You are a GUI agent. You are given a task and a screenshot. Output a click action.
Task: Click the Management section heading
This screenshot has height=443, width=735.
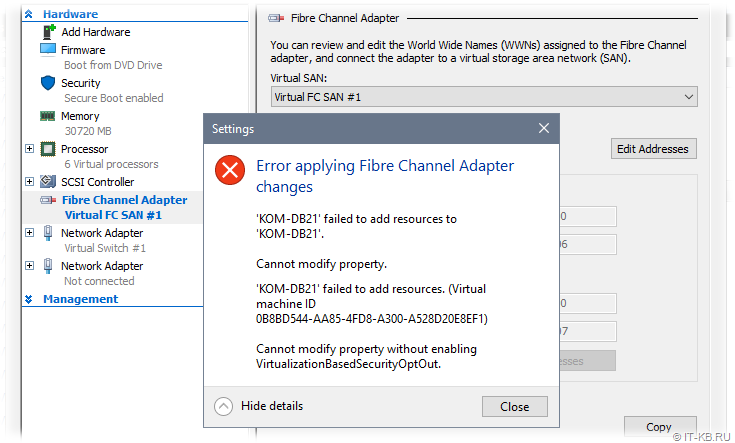(81, 299)
